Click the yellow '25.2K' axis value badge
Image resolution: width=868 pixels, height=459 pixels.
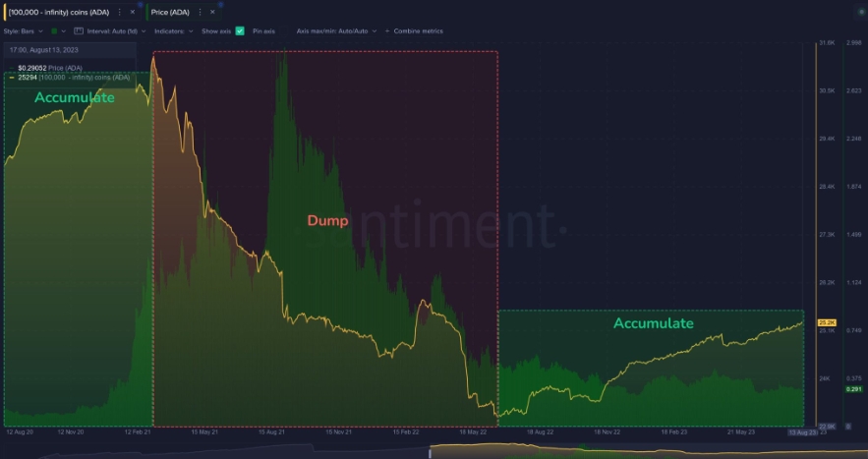tap(827, 322)
